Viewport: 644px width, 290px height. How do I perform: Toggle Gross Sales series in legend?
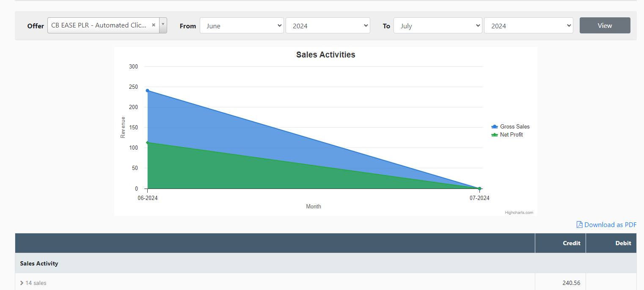click(515, 126)
